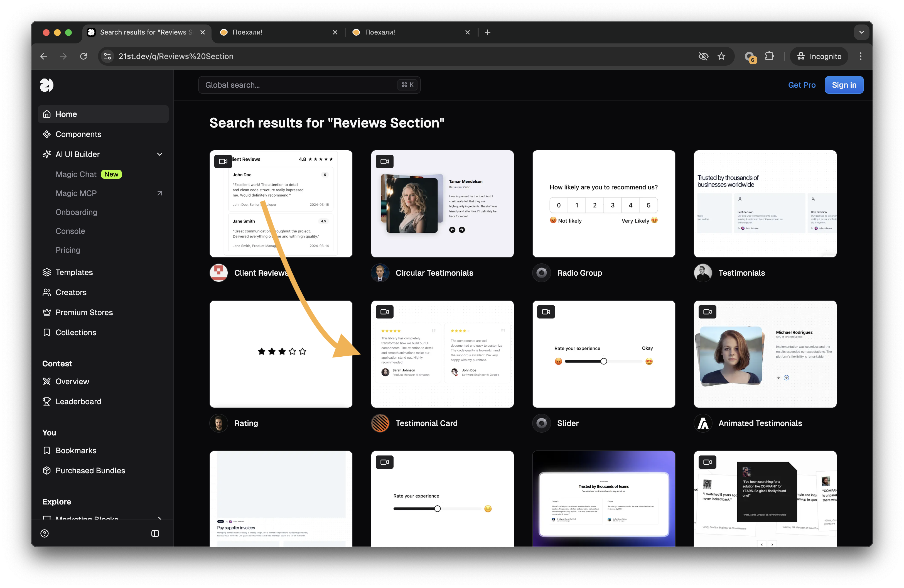Screen dimensions: 904x588
Task: Click next arrow on Circular Testimonials preview
Action: click(x=461, y=230)
